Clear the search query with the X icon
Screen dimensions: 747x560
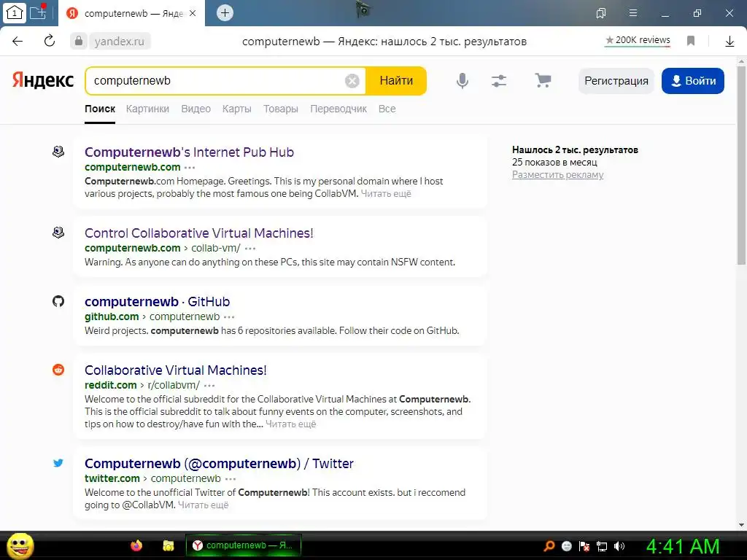pos(352,81)
